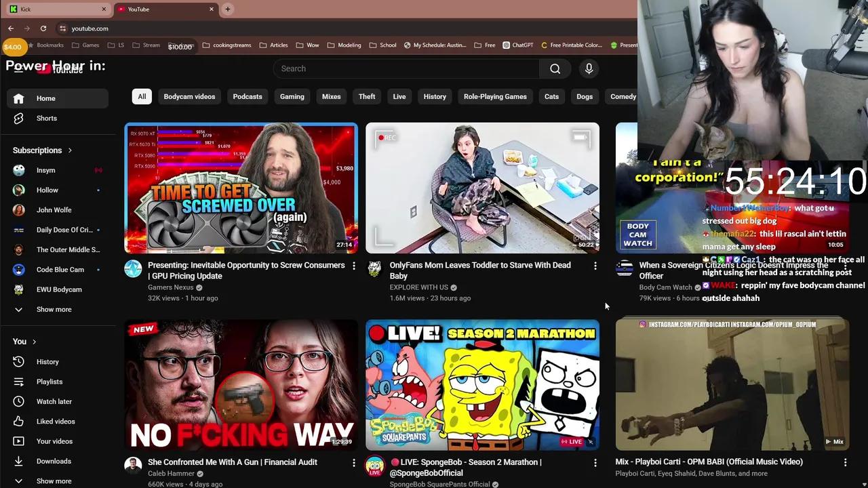
Task: Open Gamers Nexus channel avatar
Action: tap(133, 269)
